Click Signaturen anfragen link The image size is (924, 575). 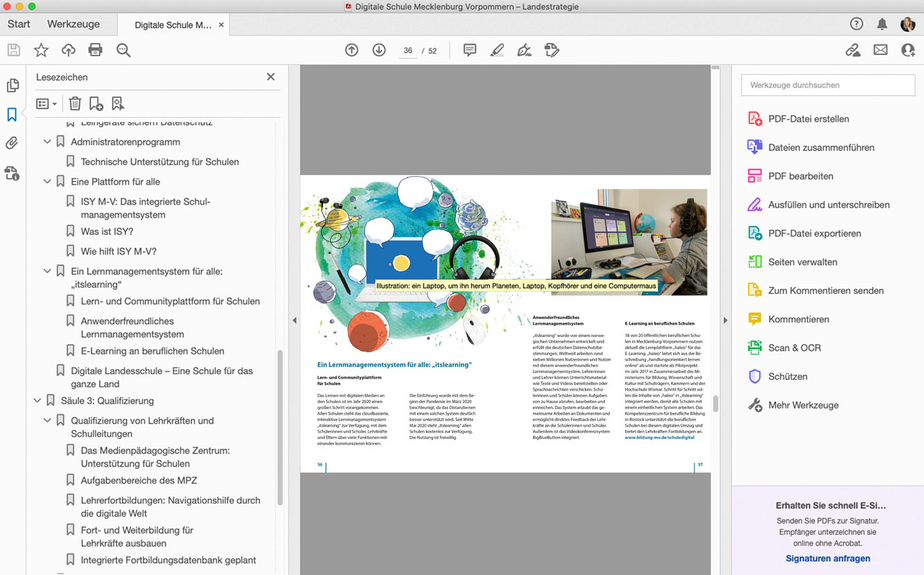[828, 558]
